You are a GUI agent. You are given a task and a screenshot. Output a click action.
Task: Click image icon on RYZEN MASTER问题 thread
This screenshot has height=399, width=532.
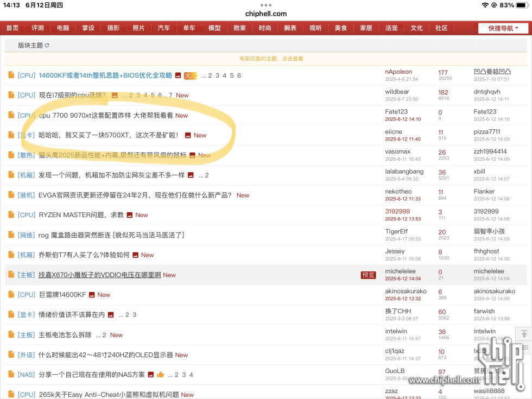(130, 215)
